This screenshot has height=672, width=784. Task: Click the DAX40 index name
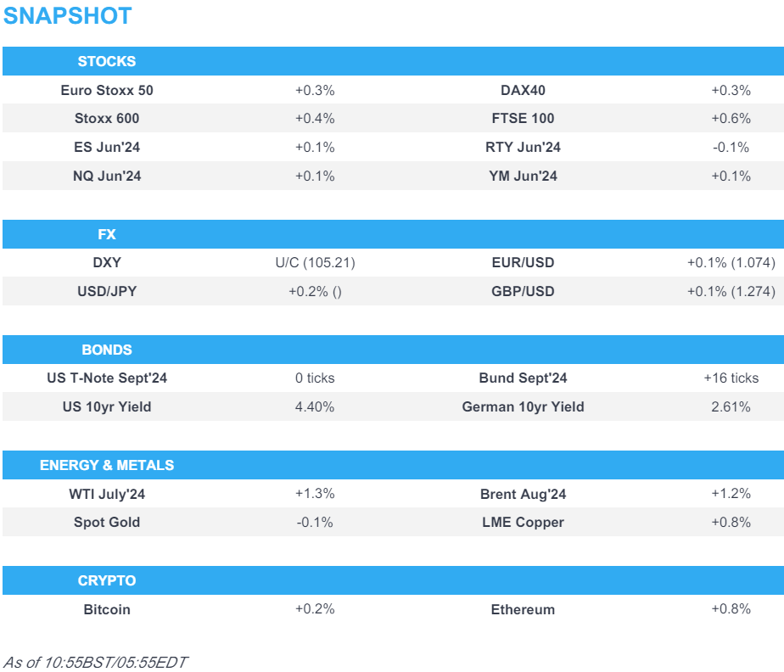(523, 90)
